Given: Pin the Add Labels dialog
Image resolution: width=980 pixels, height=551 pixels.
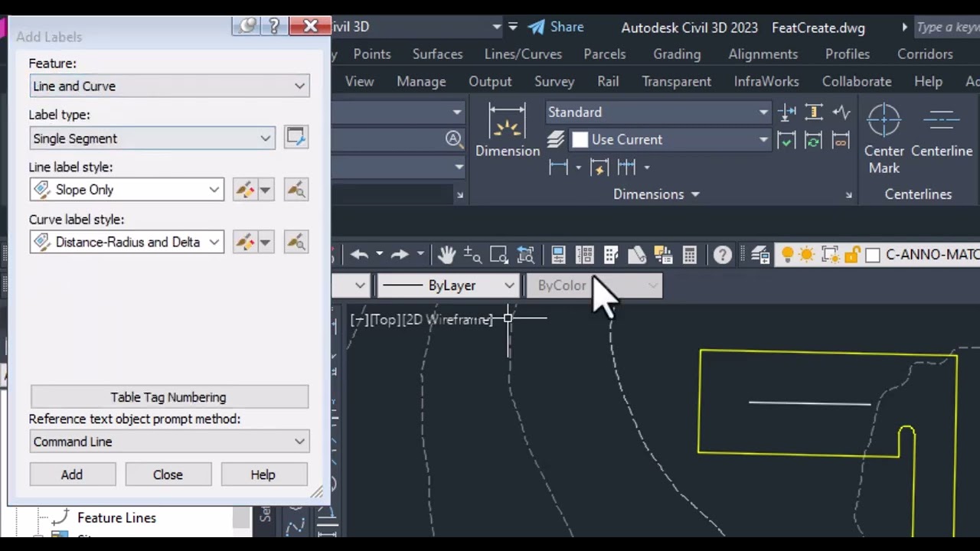Looking at the screenshot, I should click(x=247, y=27).
